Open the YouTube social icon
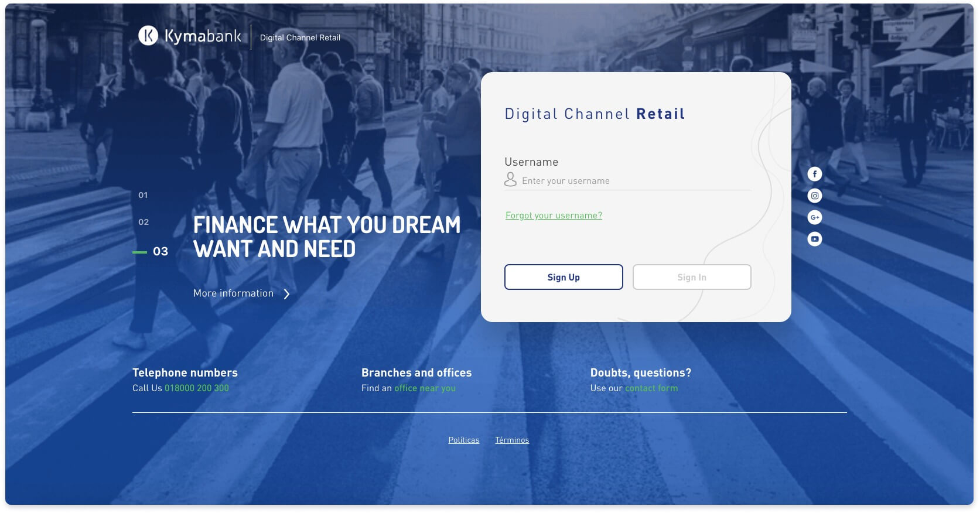Viewport: 980px width, 513px height. coord(814,239)
